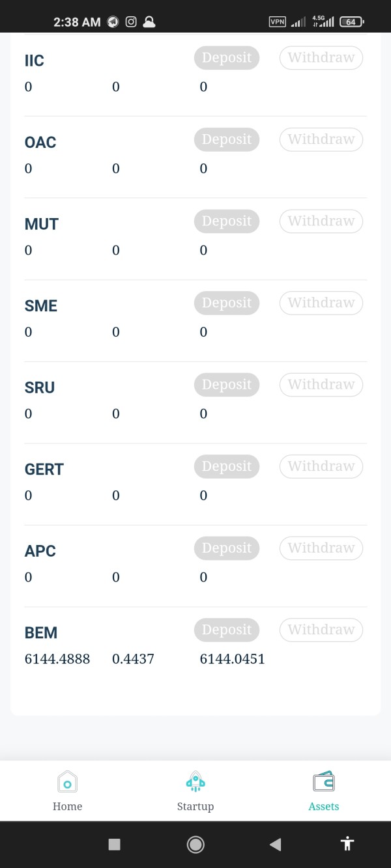Viewport: 391px width, 868px height.
Task: Open the Startup rocket icon
Action: [x=195, y=781]
